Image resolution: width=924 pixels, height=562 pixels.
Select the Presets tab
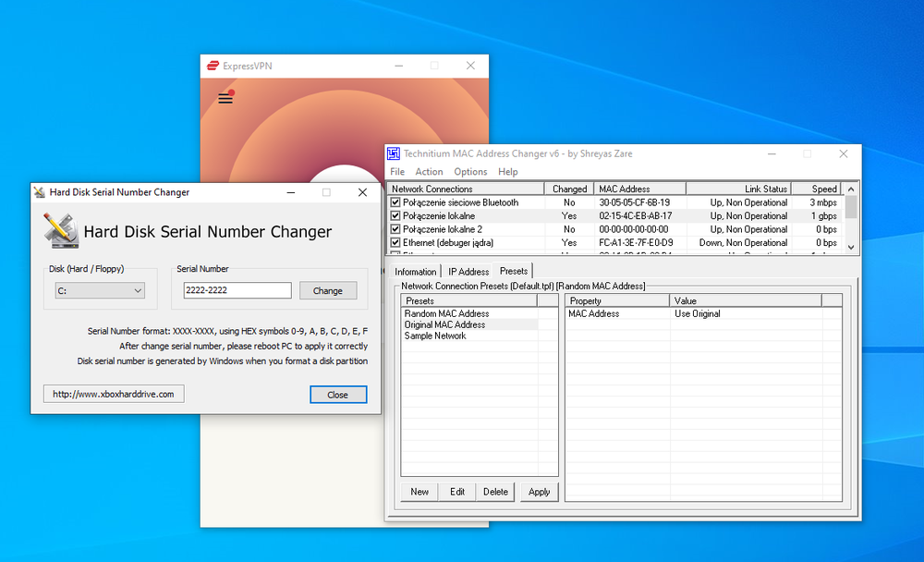point(514,271)
